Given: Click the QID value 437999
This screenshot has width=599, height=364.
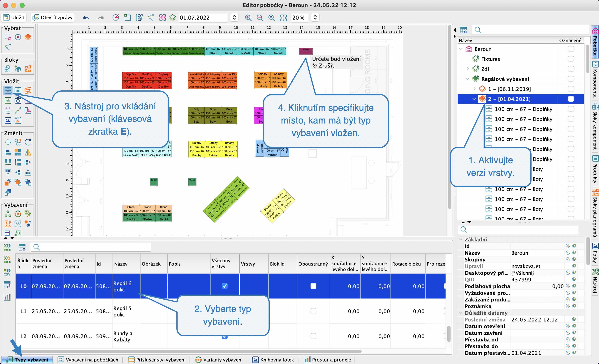Looking at the screenshot, I should [521, 280].
